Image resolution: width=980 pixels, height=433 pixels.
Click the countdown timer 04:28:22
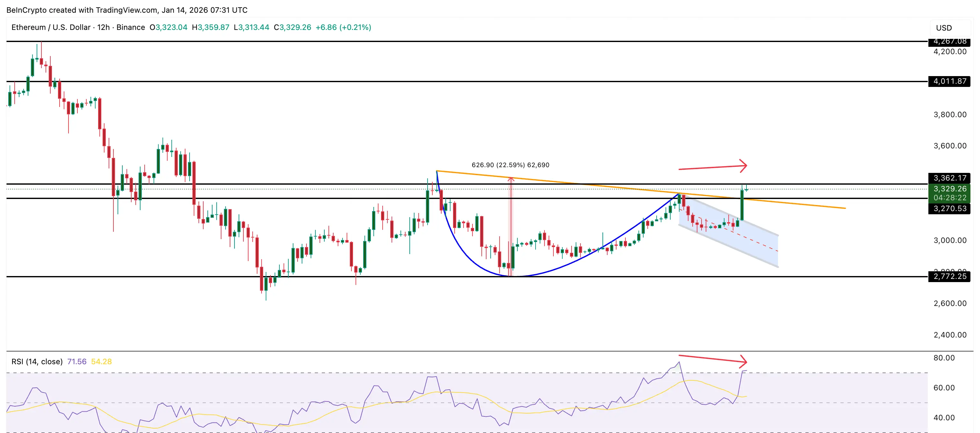coord(950,198)
